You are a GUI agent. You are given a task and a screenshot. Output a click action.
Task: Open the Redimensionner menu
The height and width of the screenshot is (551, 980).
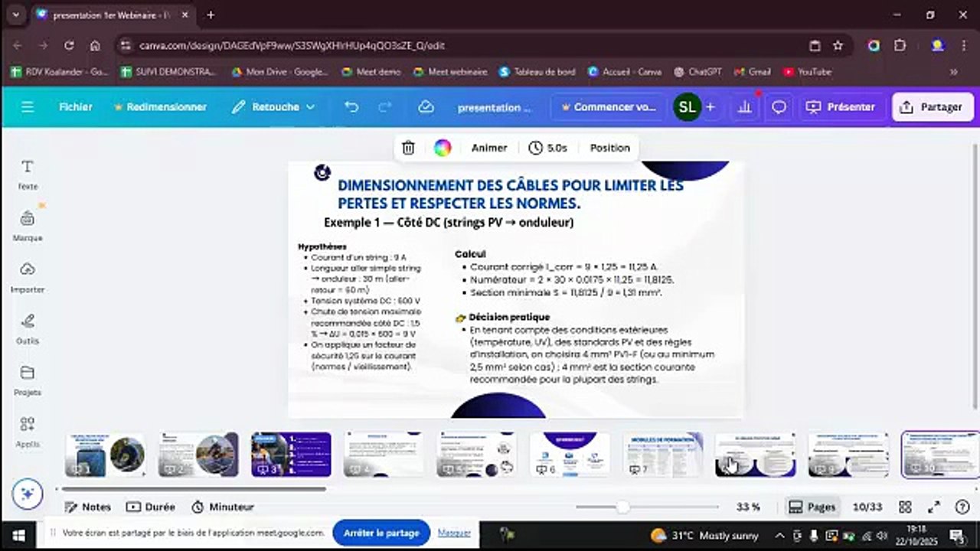pyautogui.click(x=160, y=107)
